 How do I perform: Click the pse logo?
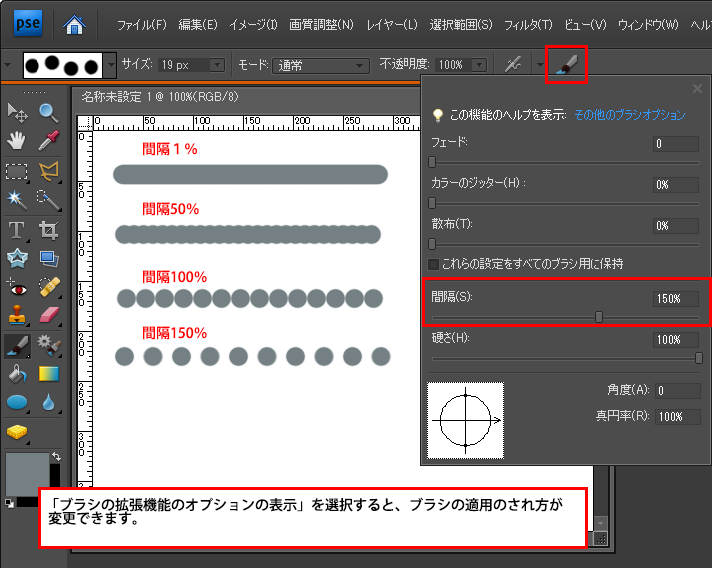pyautogui.click(x=28, y=24)
